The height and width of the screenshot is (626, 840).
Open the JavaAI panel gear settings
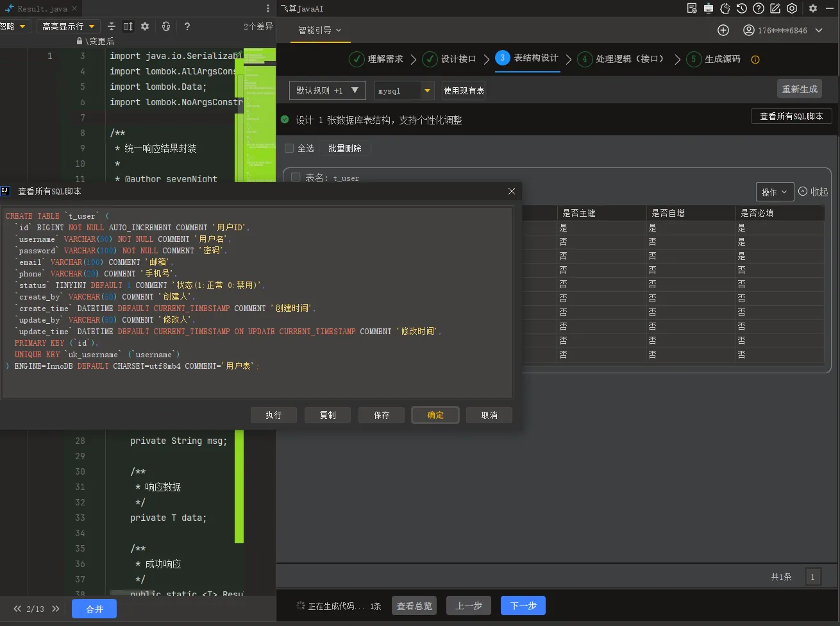click(813, 8)
